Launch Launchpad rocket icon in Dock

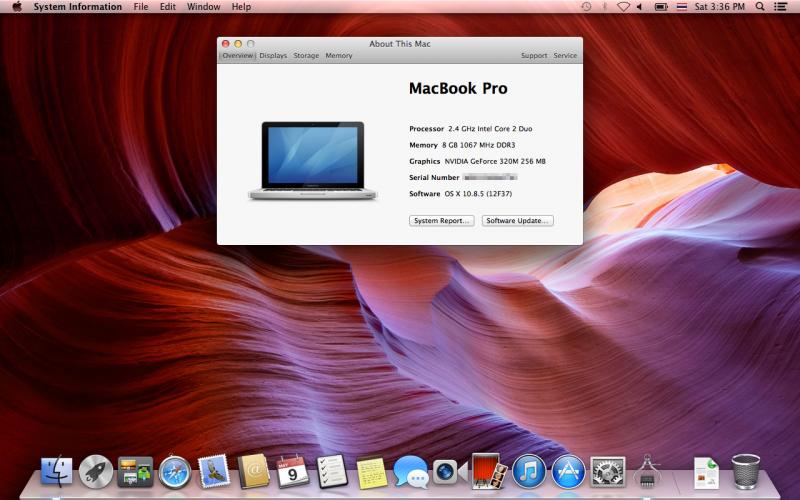coord(95,472)
